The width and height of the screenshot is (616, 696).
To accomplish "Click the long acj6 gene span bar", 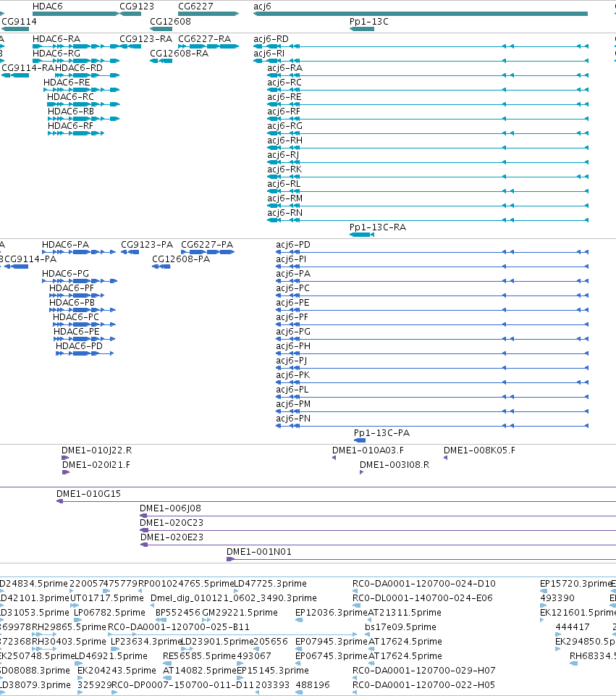I will [421, 14].
